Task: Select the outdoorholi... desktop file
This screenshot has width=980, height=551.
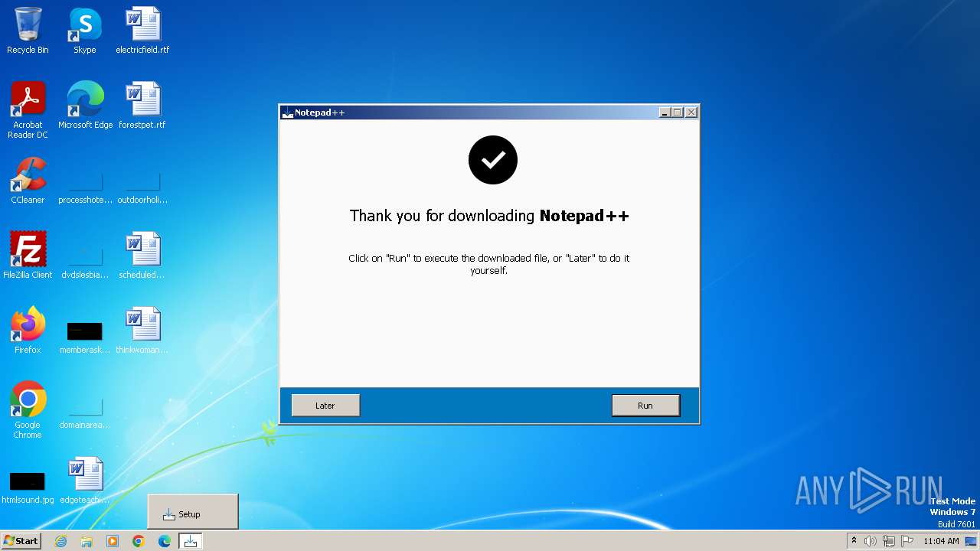Action: (142, 188)
